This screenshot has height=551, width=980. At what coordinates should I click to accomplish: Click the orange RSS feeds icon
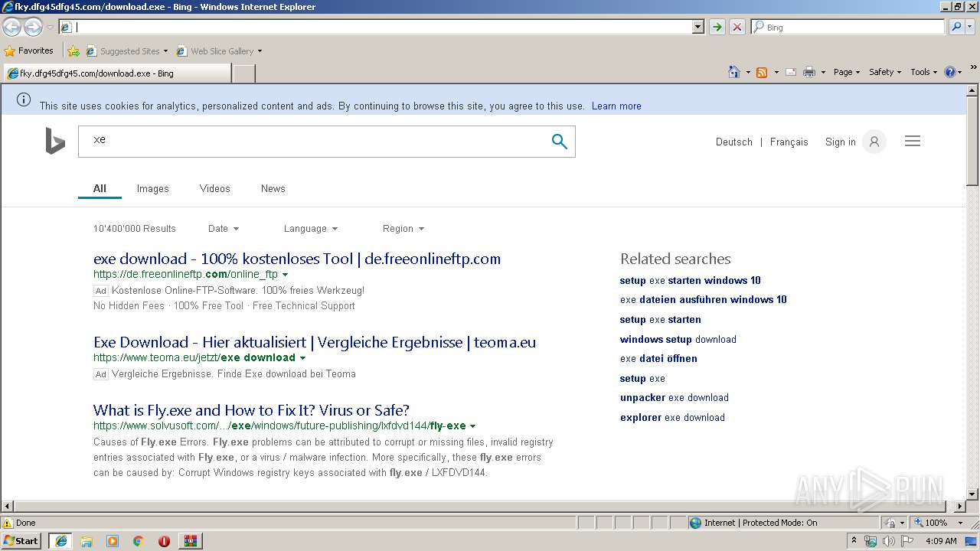pos(762,72)
